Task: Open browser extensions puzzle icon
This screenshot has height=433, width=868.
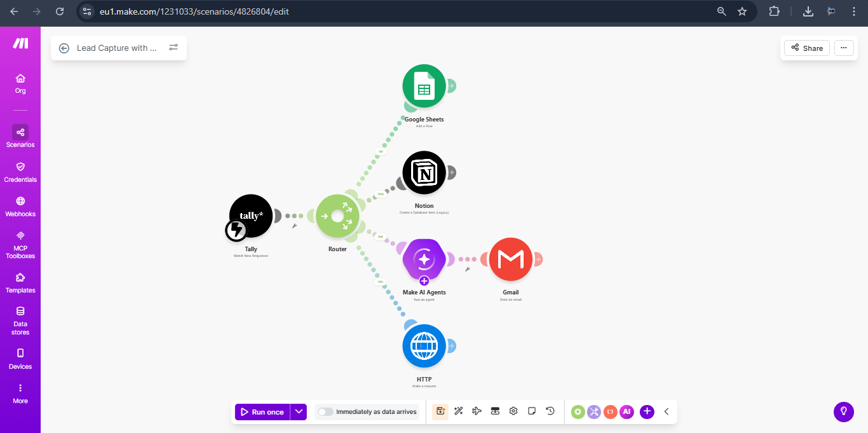Action: [774, 11]
